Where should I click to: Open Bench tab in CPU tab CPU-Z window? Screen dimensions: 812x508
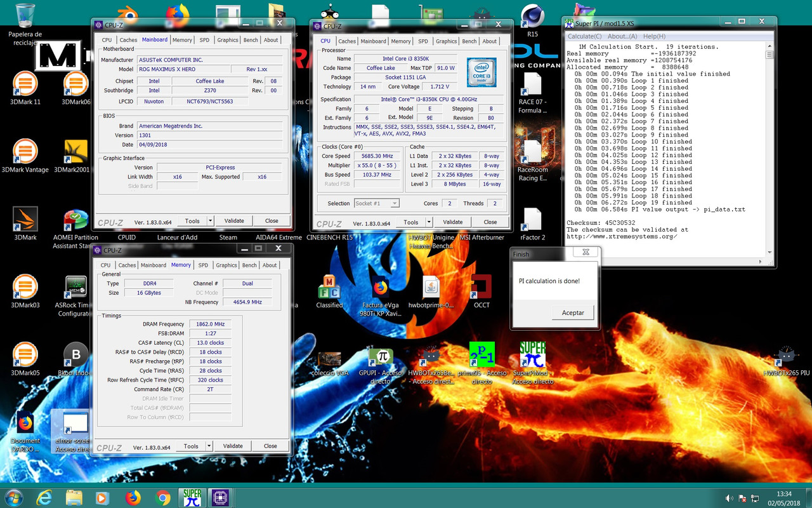click(x=469, y=41)
